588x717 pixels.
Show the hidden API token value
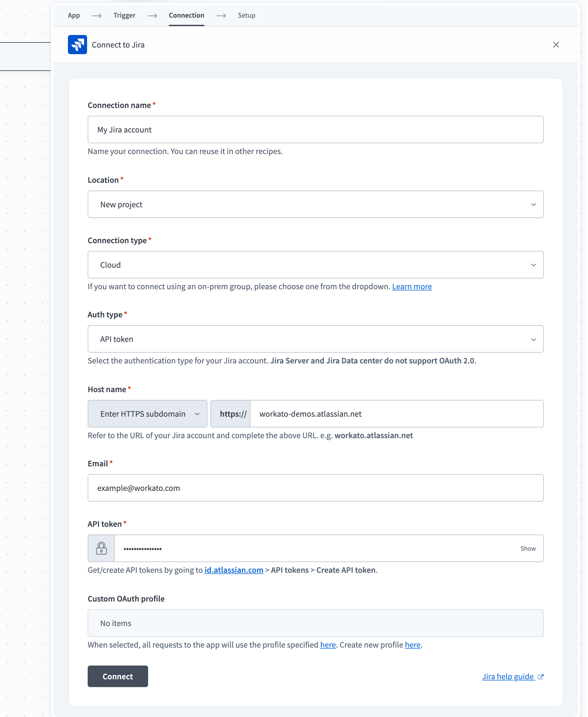point(528,548)
